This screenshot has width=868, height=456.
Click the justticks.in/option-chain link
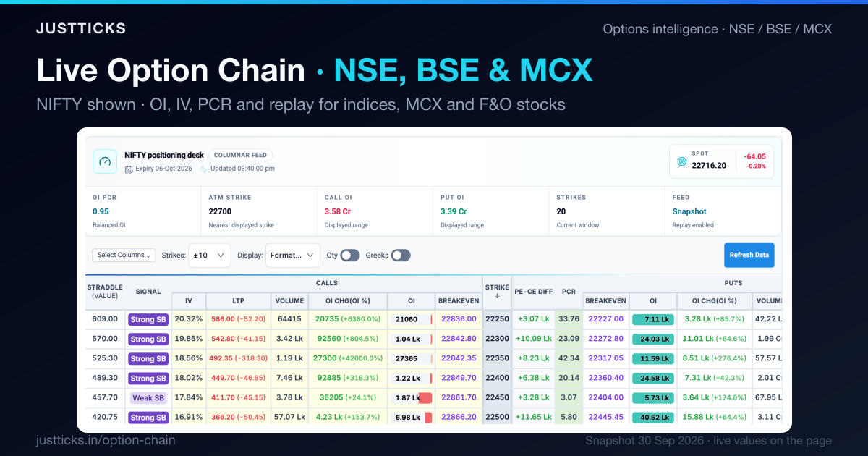(106, 440)
